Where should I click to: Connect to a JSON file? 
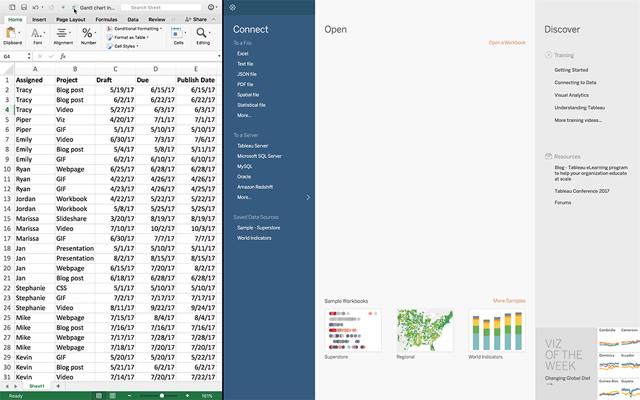[x=247, y=74]
